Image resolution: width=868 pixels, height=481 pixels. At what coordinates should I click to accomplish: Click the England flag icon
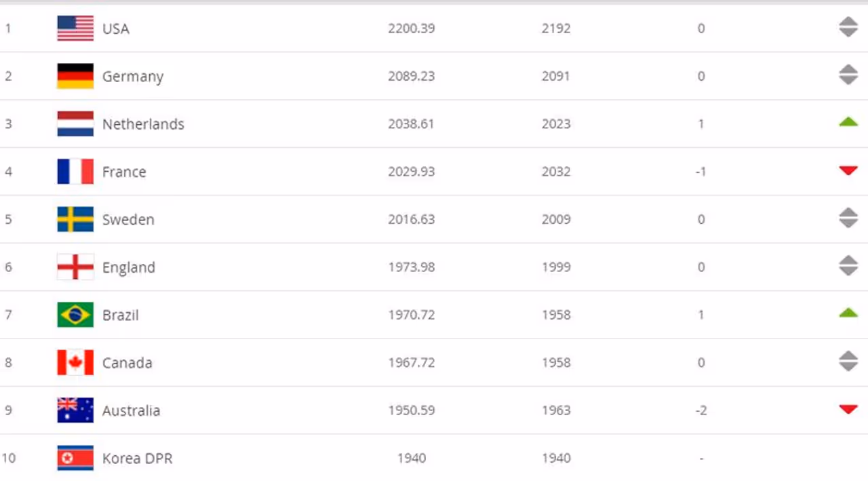coord(75,267)
